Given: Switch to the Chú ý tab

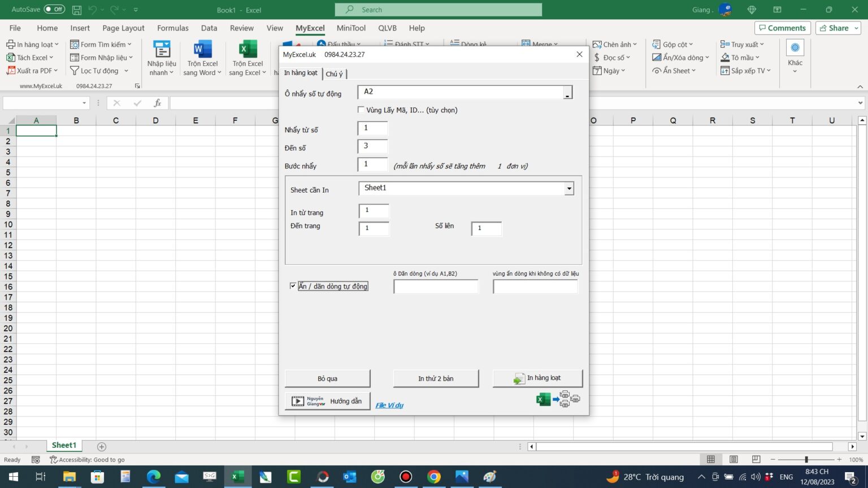Looking at the screenshot, I should [334, 73].
